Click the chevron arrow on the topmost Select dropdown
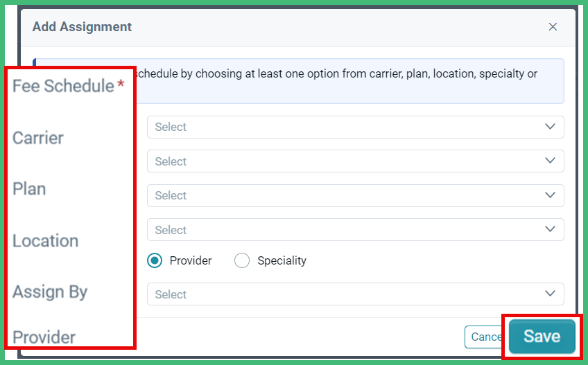This screenshot has width=588, height=365. click(550, 126)
